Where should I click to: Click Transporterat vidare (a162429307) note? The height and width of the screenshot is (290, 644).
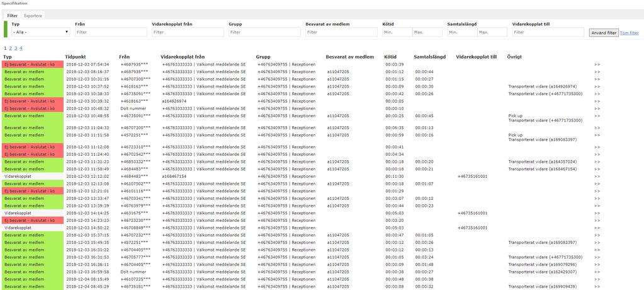(x=543, y=272)
